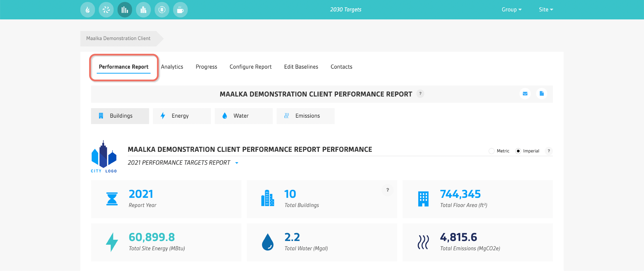Image resolution: width=644 pixels, height=271 pixels.
Task: Email the performance report using the envelope icon
Action: [x=525, y=94]
